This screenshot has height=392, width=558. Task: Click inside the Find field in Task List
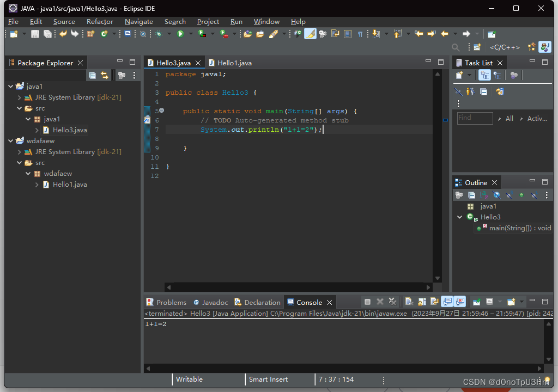[x=474, y=118]
